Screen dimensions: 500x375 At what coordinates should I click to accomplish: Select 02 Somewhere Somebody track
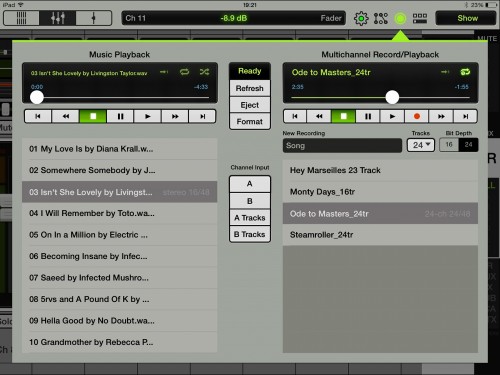(x=119, y=170)
